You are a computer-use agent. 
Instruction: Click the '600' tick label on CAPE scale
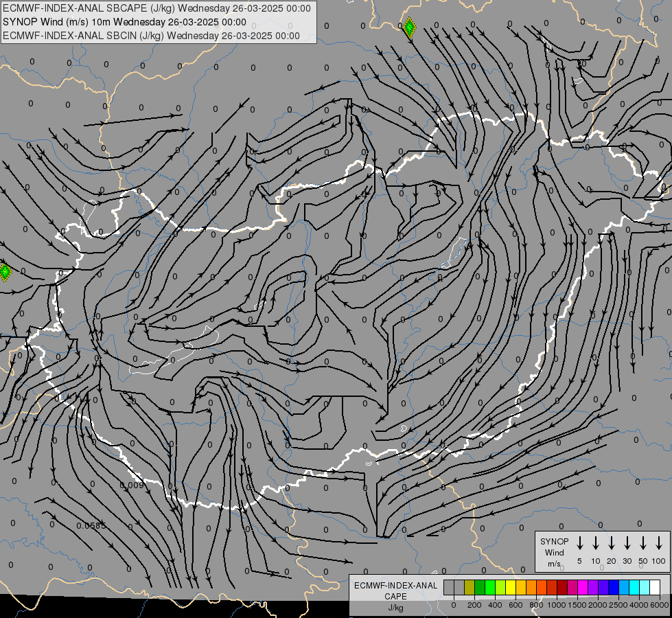click(515, 605)
